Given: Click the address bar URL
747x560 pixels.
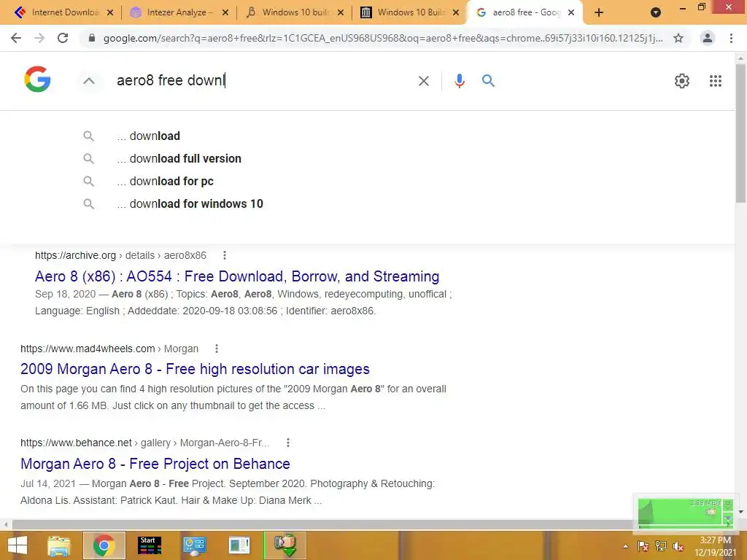Looking at the screenshot, I should 382,38.
